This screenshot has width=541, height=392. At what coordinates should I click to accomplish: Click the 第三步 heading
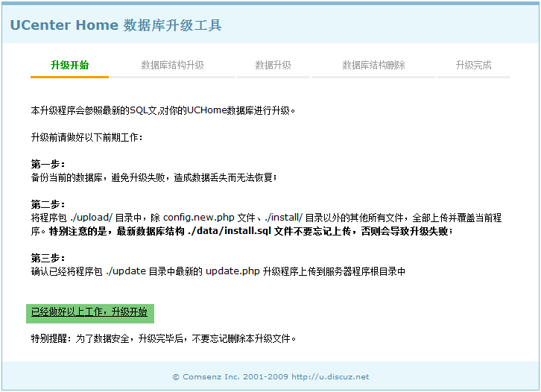coord(48,258)
